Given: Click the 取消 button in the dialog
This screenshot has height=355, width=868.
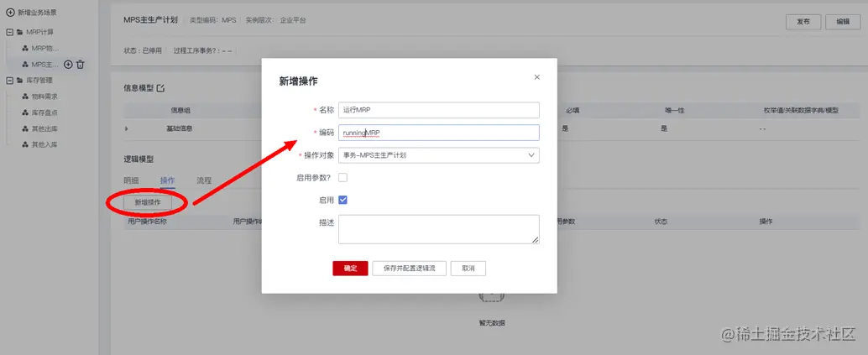Looking at the screenshot, I should (x=468, y=268).
